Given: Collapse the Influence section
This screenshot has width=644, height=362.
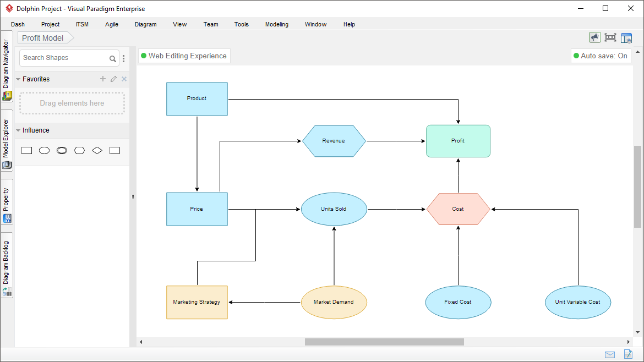Looking at the screenshot, I should point(18,130).
